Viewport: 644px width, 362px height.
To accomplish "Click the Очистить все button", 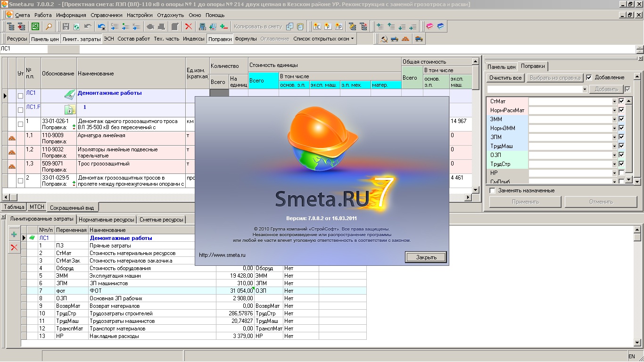I will 505,77.
